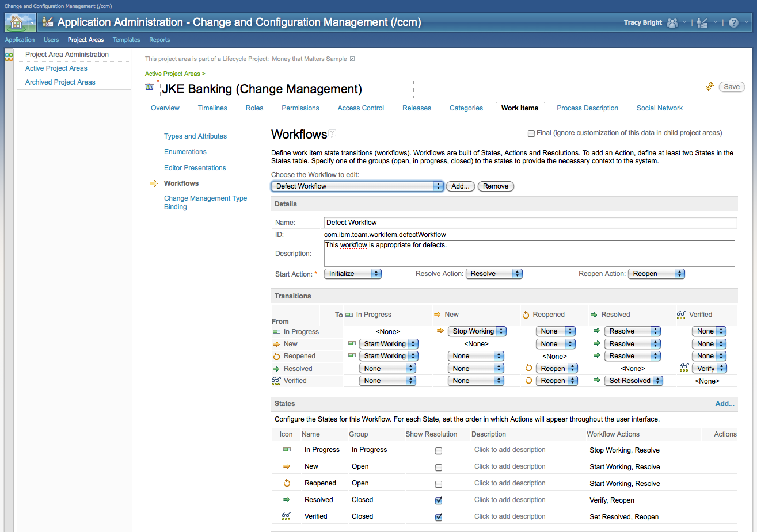Click the yellow arrow beside Workflows in sidebar

(x=154, y=183)
